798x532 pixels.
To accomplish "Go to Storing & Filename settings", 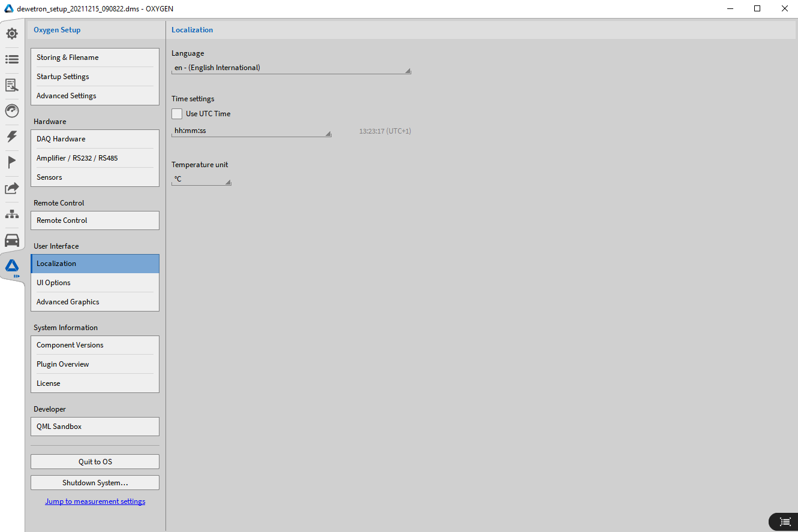I will (x=95, y=58).
